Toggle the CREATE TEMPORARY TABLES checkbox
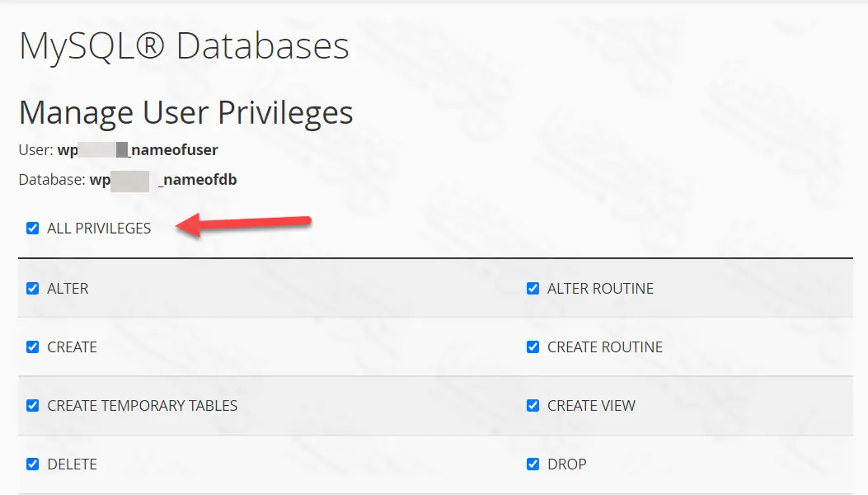The width and height of the screenshot is (868, 495). pyautogui.click(x=33, y=406)
